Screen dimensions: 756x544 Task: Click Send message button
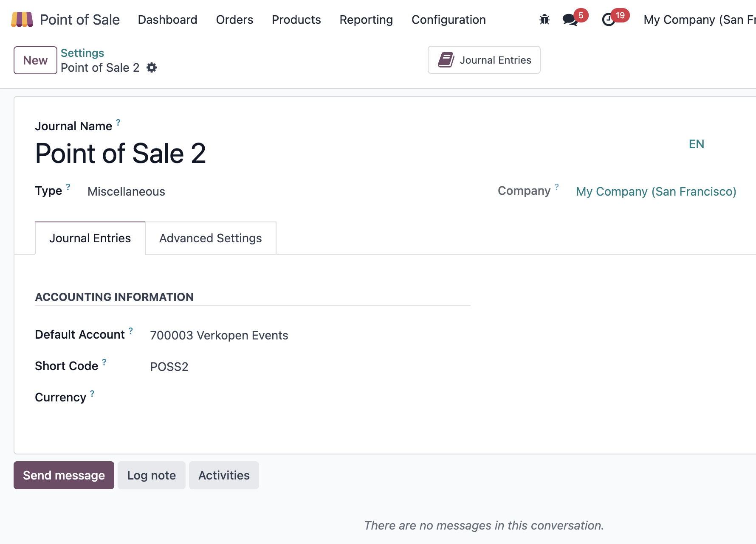[x=64, y=475]
